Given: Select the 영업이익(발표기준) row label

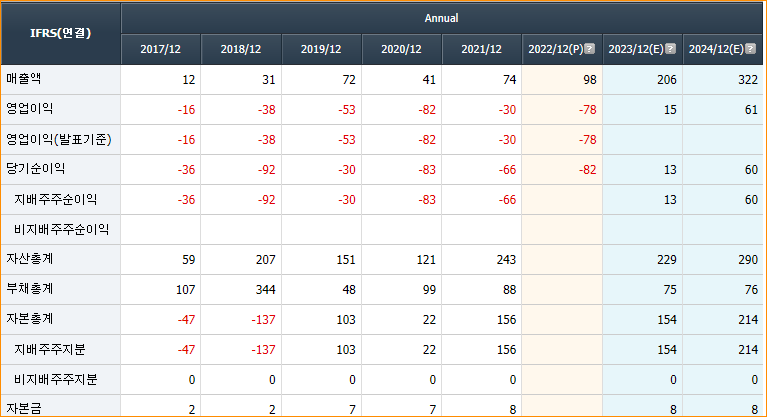Looking at the screenshot, I should (x=59, y=139).
